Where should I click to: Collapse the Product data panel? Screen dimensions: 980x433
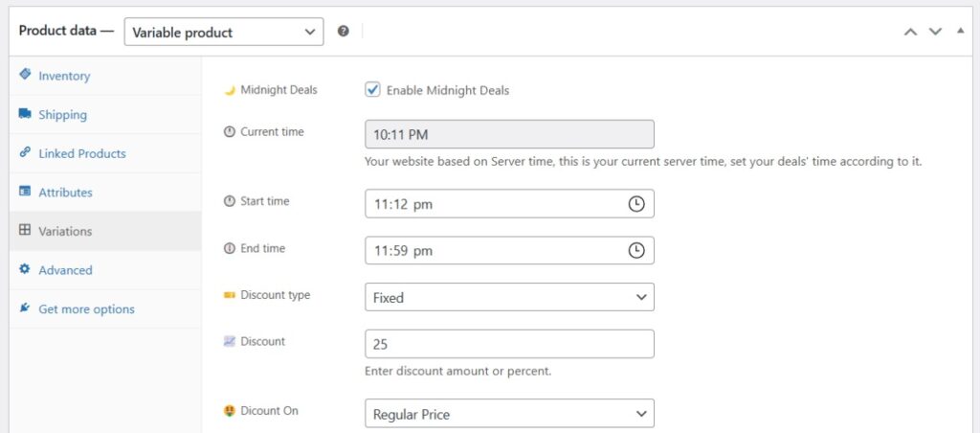point(960,32)
